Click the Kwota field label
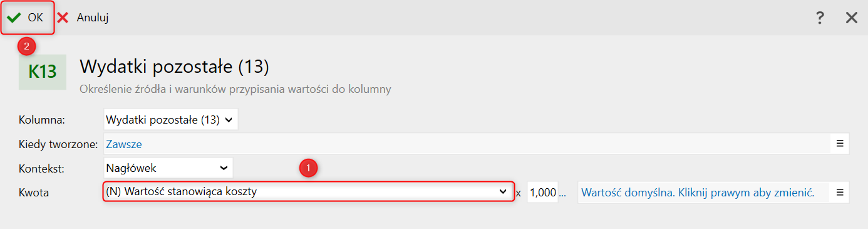868x229 pixels. (x=34, y=193)
